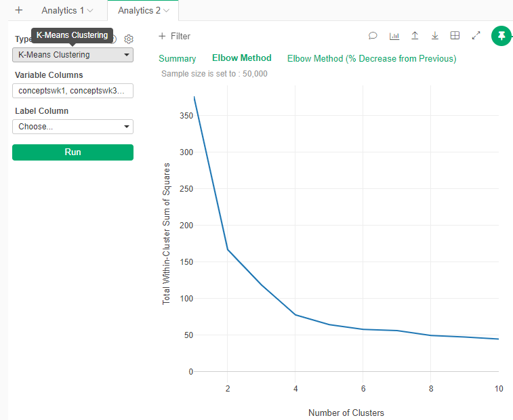Screen dimensions: 513x420
Task: Expand chart with the fullscreen arrows icon
Action: [x=476, y=36]
